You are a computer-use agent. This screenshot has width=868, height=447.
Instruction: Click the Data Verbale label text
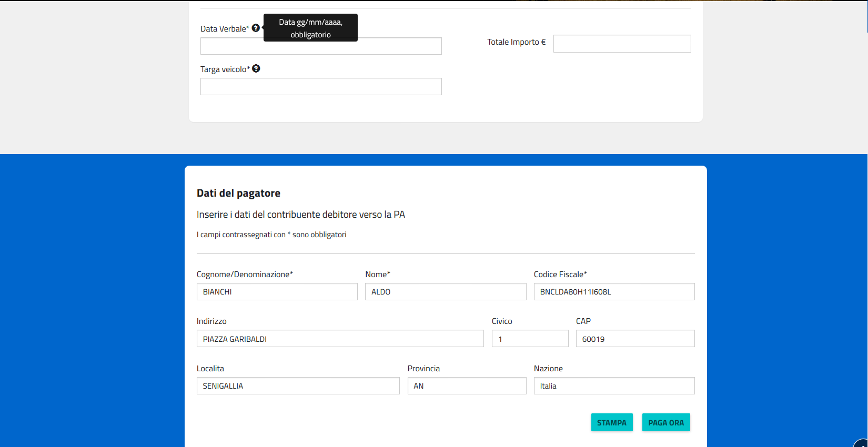(225, 29)
